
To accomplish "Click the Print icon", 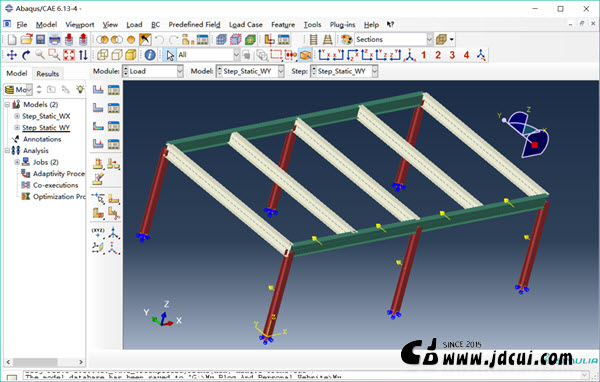I will [x=54, y=39].
